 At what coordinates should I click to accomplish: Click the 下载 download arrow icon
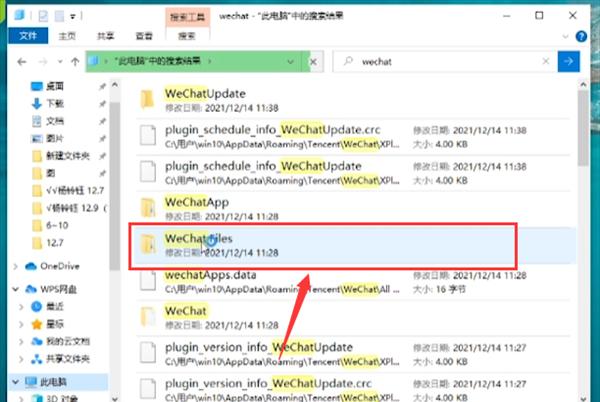tap(37, 103)
